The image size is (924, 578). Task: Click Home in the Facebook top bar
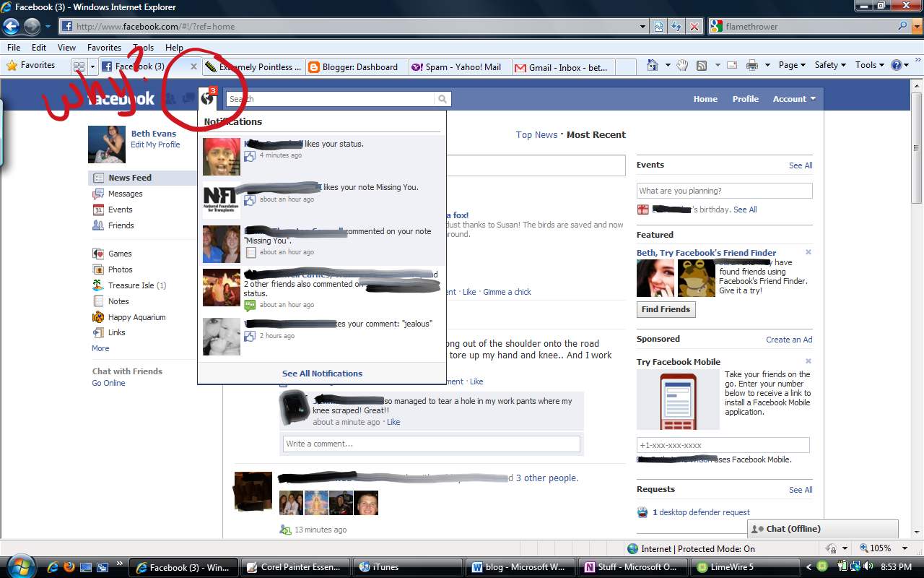click(705, 99)
